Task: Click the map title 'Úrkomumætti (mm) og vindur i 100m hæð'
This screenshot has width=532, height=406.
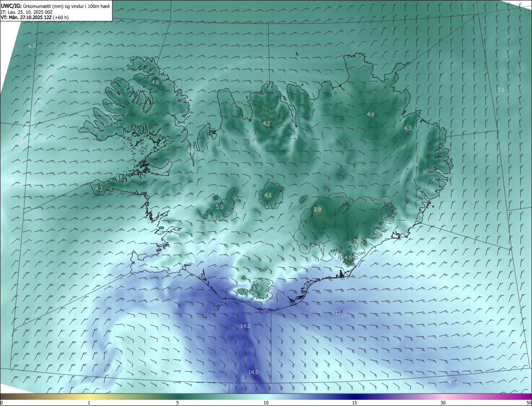Action: 66,6
